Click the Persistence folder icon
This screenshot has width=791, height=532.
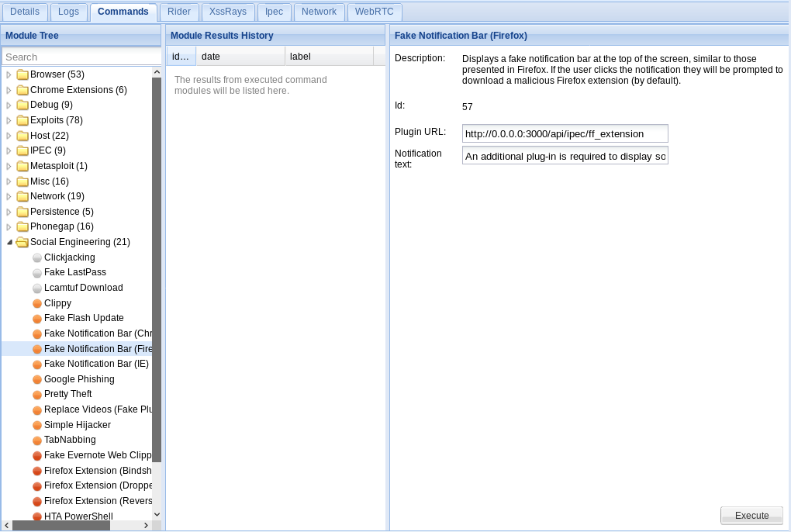[x=22, y=212]
